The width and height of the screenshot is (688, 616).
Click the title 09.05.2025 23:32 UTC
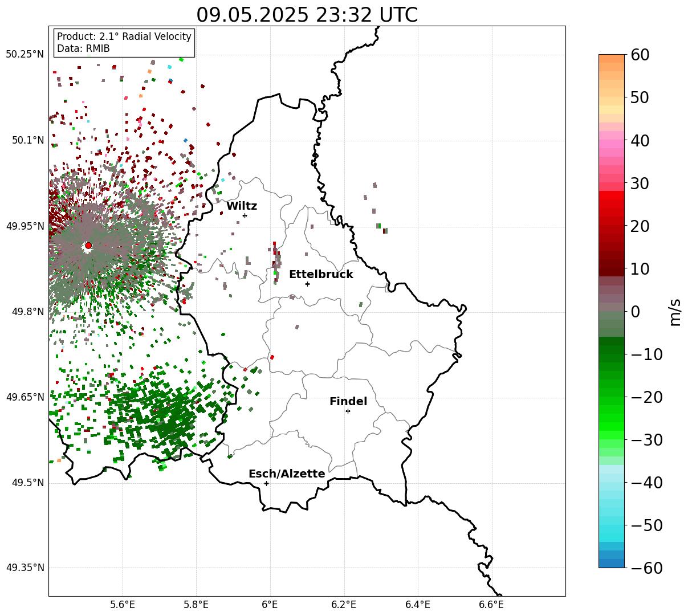pos(307,15)
